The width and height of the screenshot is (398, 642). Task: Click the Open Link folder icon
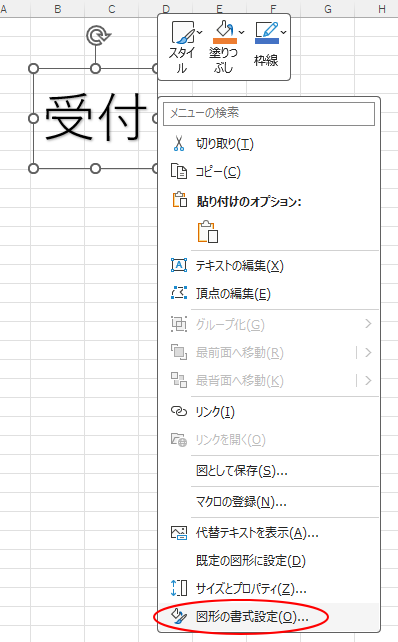pos(179,439)
